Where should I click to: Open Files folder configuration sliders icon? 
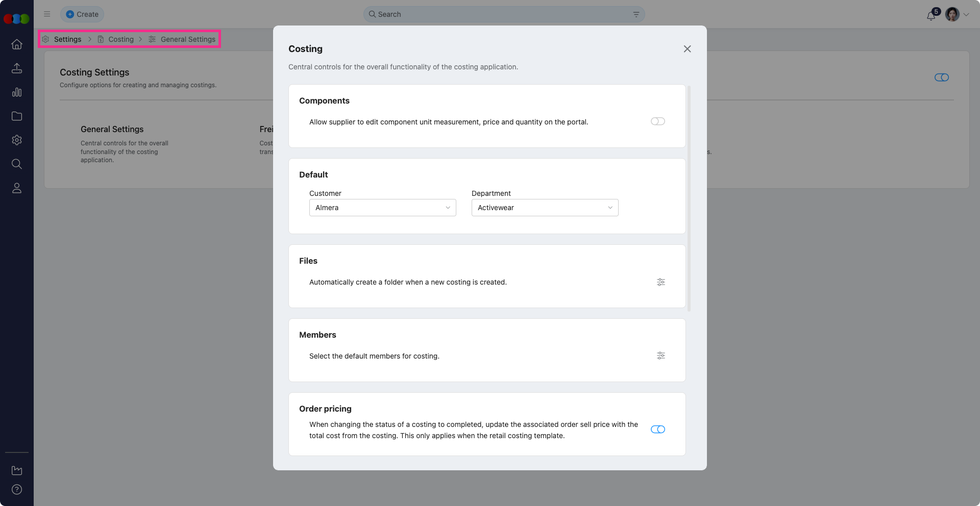click(660, 282)
